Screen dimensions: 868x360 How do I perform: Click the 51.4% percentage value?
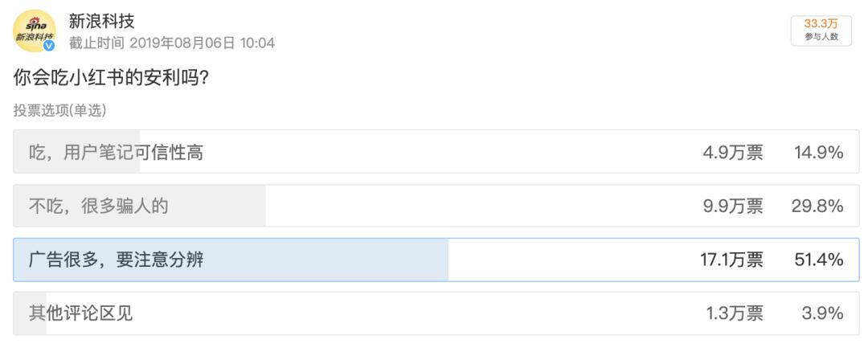pos(818,260)
